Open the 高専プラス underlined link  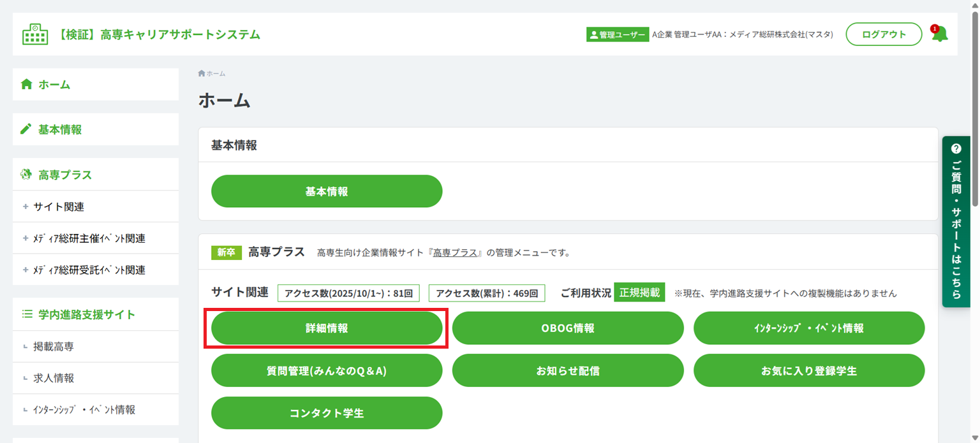[x=456, y=252]
